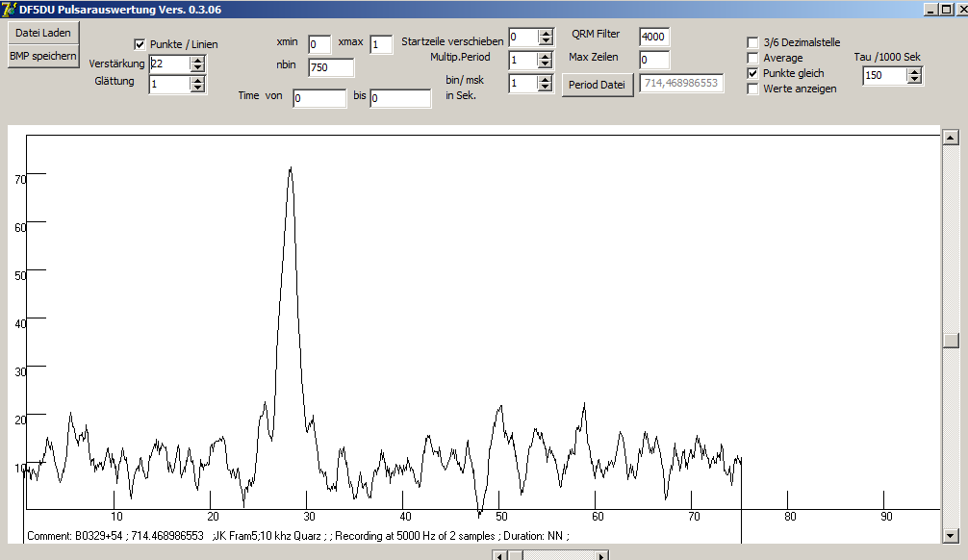
Task: Maximize the DF5DU Pulsarauswertung window
Action: click(x=946, y=10)
